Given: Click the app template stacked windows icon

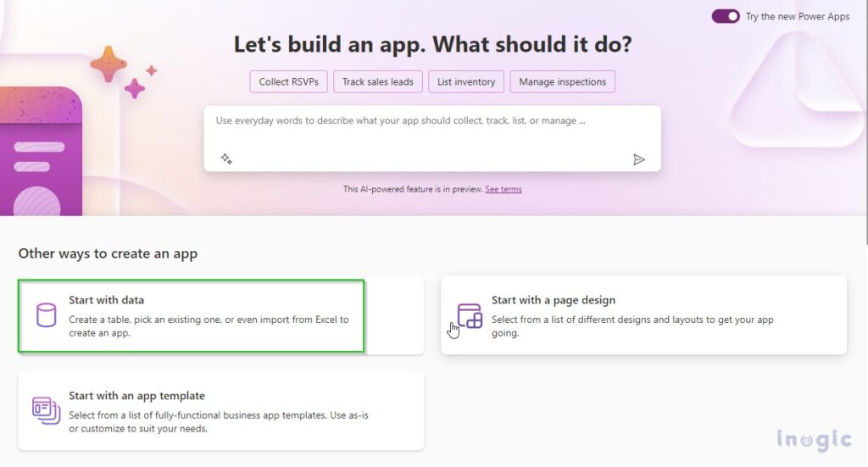Looking at the screenshot, I should point(47,410).
